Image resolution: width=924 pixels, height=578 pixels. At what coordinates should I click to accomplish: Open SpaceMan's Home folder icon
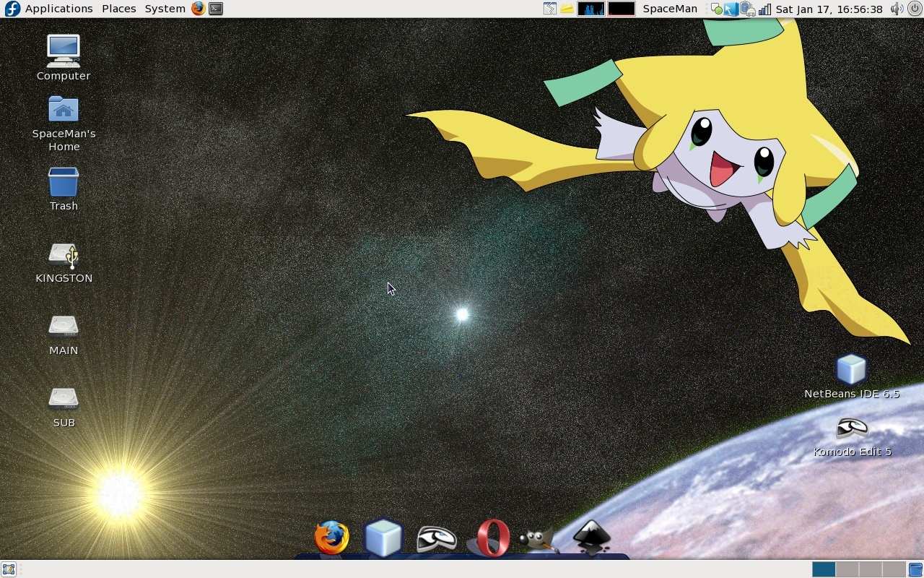[64, 124]
